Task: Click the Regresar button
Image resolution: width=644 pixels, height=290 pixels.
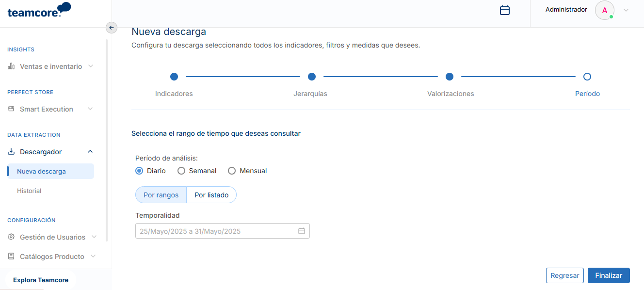Action: [565, 275]
